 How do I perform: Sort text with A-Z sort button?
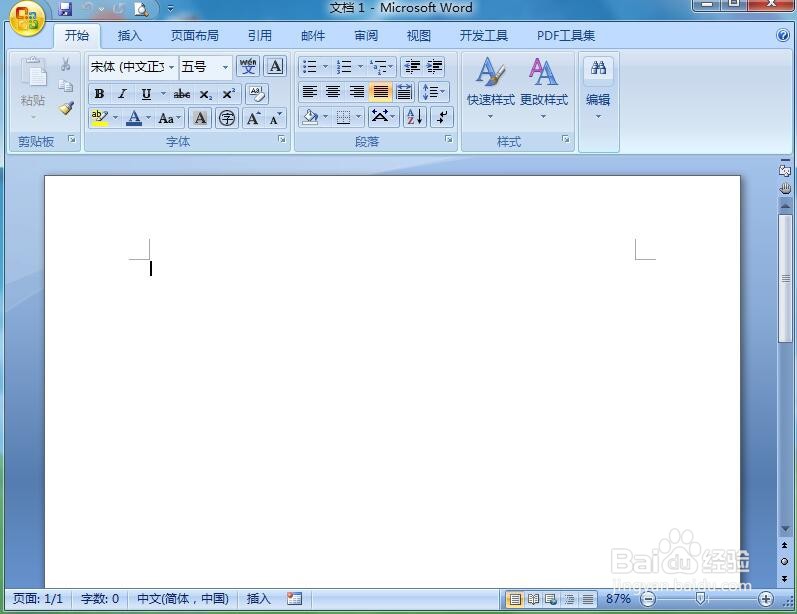point(415,117)
